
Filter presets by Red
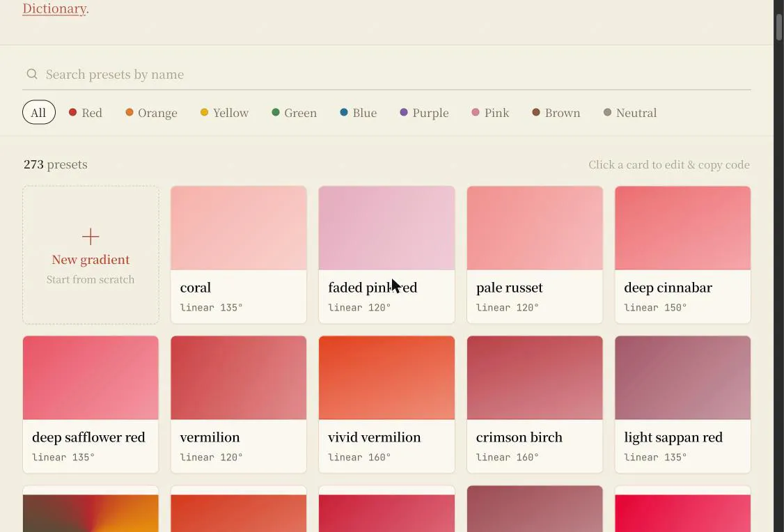[86, 113]
